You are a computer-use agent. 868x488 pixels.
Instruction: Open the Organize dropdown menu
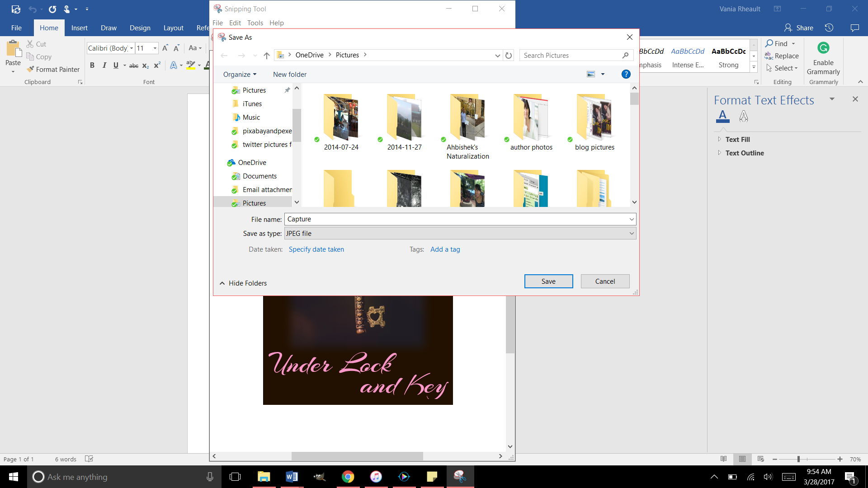pos(240,74)
